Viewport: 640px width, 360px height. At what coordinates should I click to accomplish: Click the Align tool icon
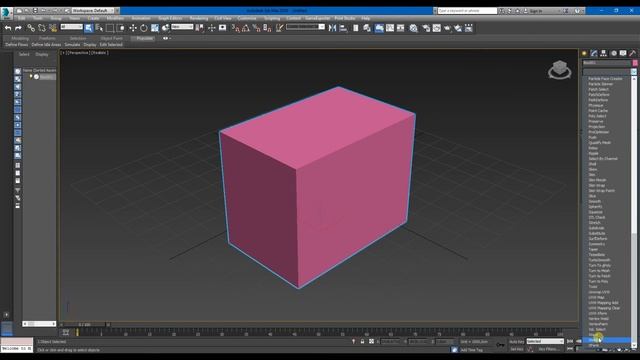[343, 28]
